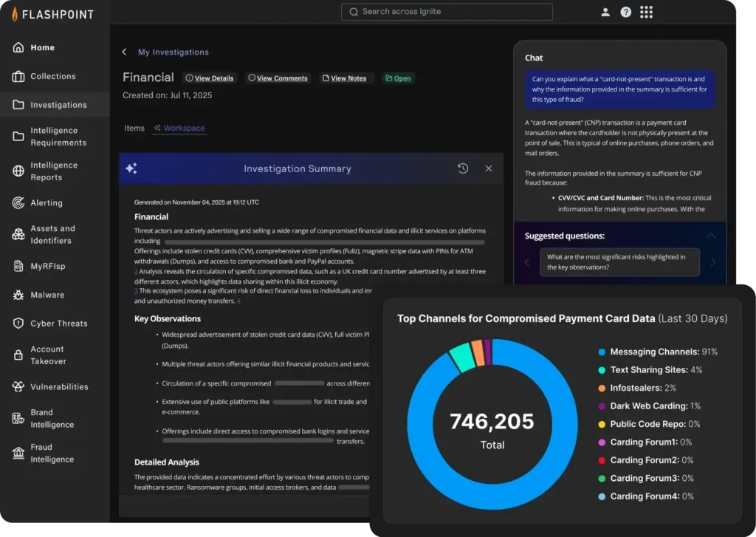Viewport: 756px width, 537px height.
Task: Collapse the Suggested questions section
Action: point(711,236)
